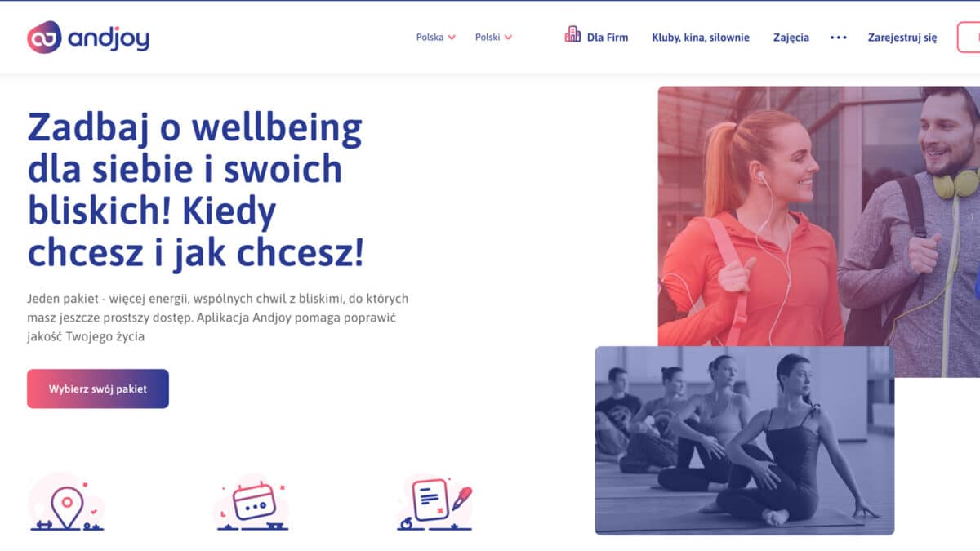Click the chevron next to Polski
This screenshot has height=551, width=980.
tap(508, 38)
